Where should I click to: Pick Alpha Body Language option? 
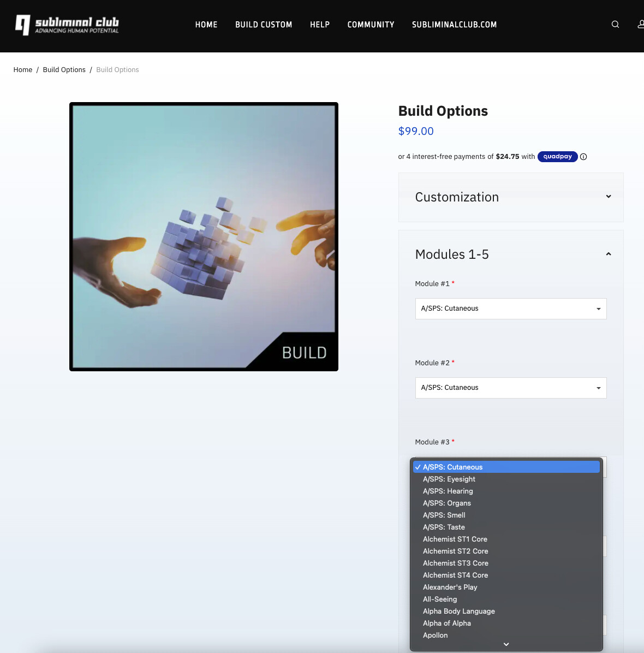tap(506, 612)
